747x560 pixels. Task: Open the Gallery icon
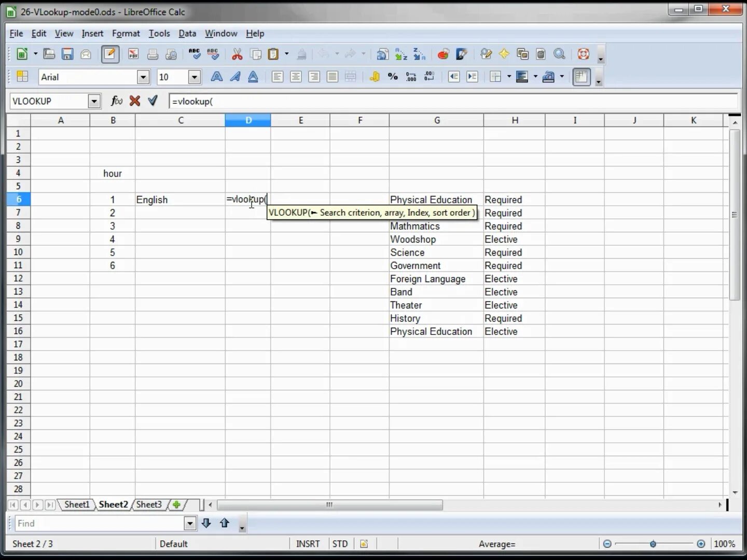click(522, 54)
